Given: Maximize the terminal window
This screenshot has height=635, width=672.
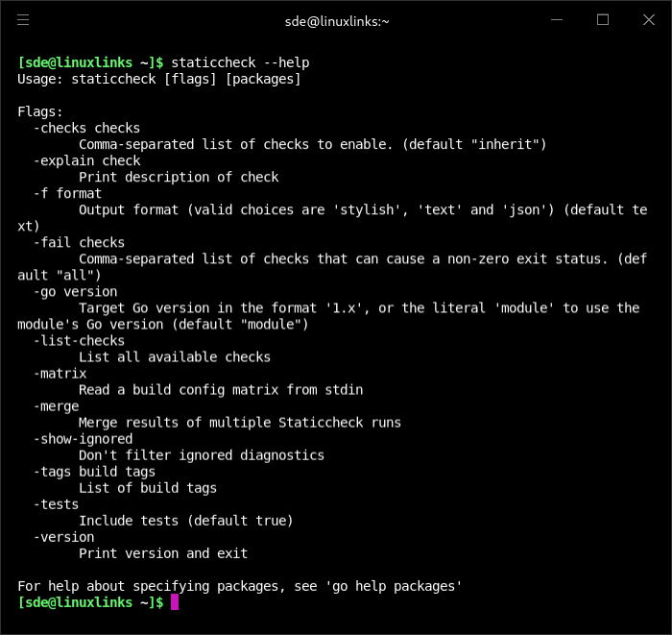Looking at the screenshot, I should click(603, 20).
